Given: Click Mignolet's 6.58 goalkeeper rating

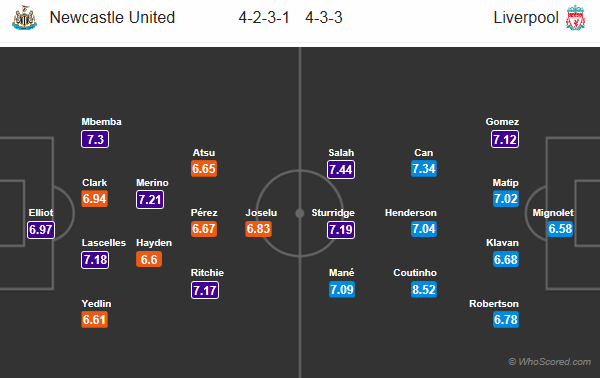Looking at the screenshot, I should [560, 229].
